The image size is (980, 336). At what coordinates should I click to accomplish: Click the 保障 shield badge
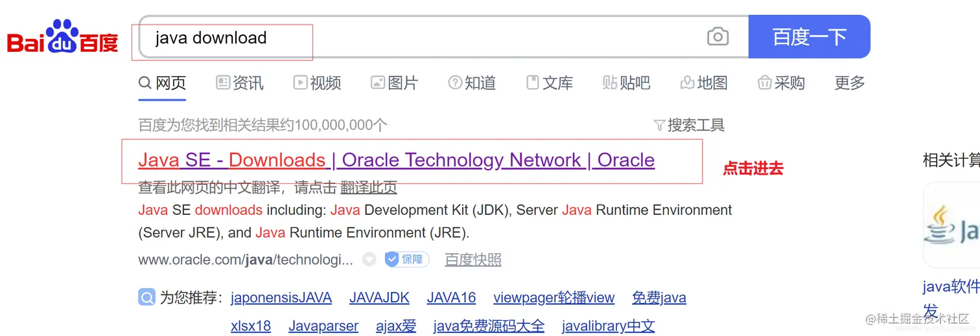(x=407, y=260)
